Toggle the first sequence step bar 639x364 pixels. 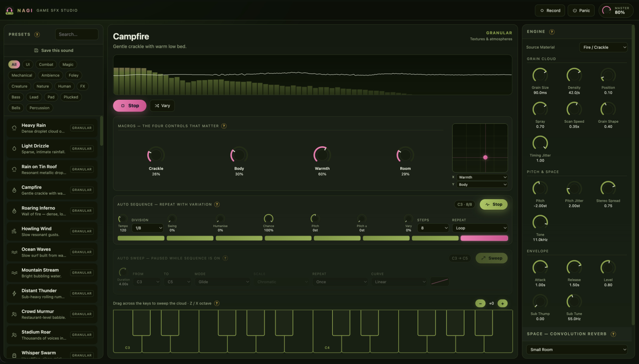pyautogui.click(x=141, y=238)
